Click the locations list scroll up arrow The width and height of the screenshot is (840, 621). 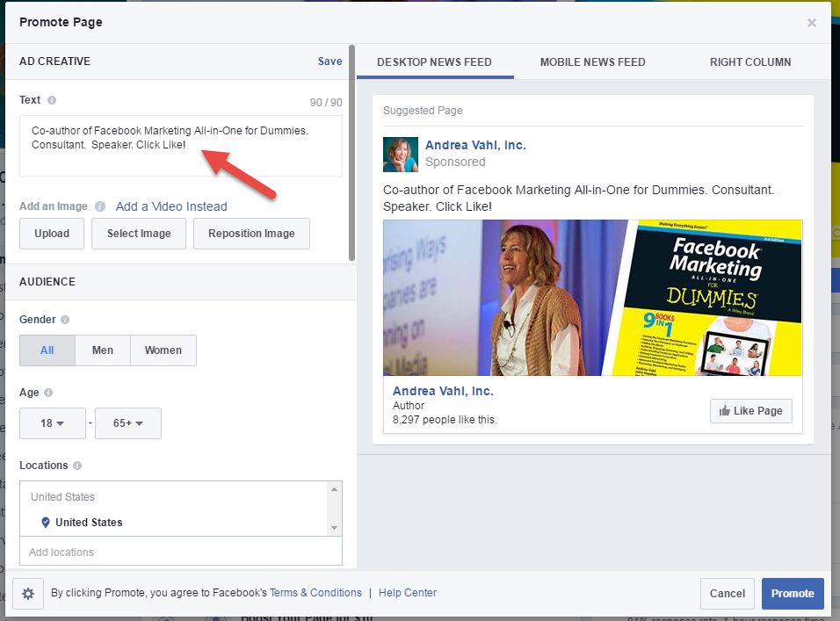point(334,489)
